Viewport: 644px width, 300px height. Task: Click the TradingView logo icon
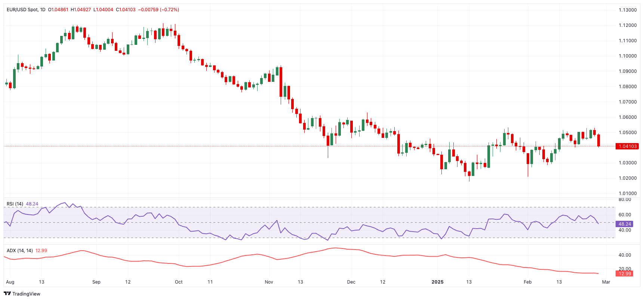coord(7,294)
